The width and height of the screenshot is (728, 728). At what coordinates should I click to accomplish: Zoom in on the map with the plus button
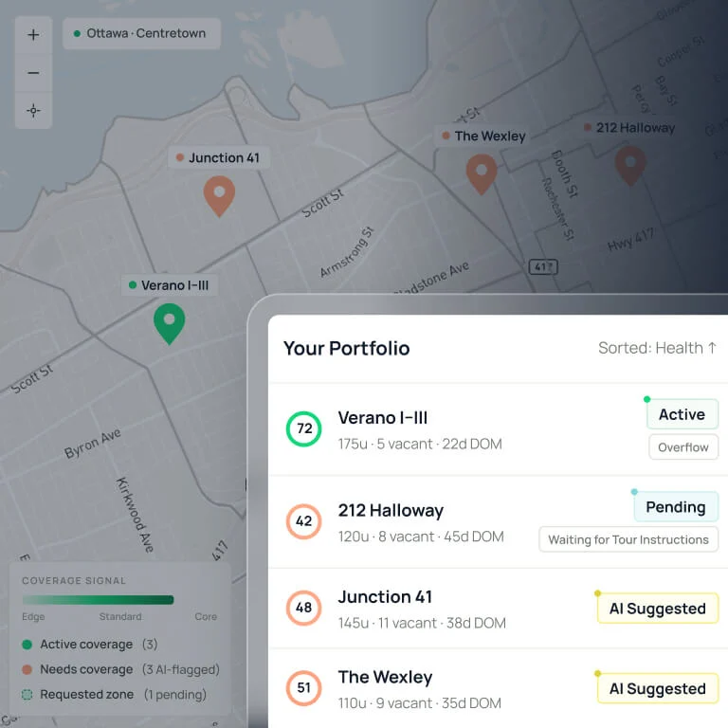(x=33, y=35)
